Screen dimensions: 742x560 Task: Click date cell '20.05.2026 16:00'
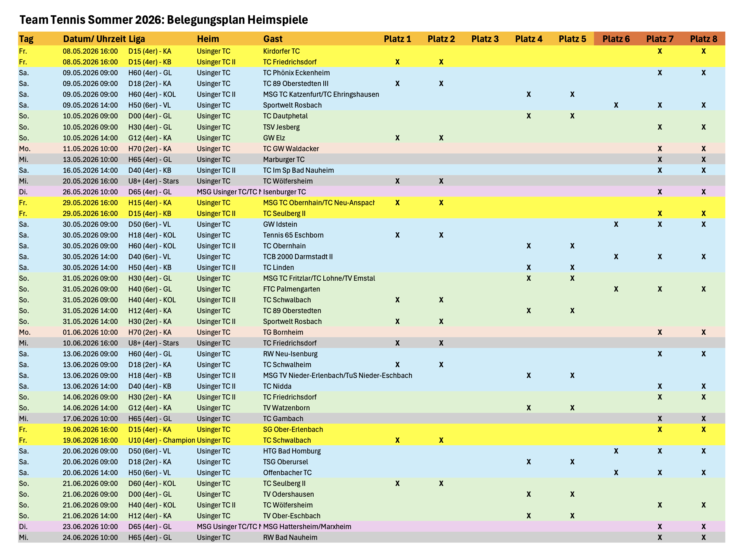[90, 181]
